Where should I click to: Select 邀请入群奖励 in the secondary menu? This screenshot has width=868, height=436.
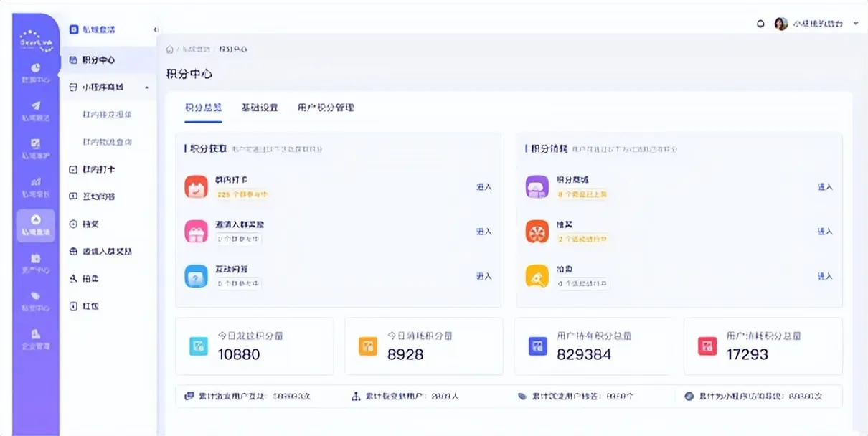point(108,252)
